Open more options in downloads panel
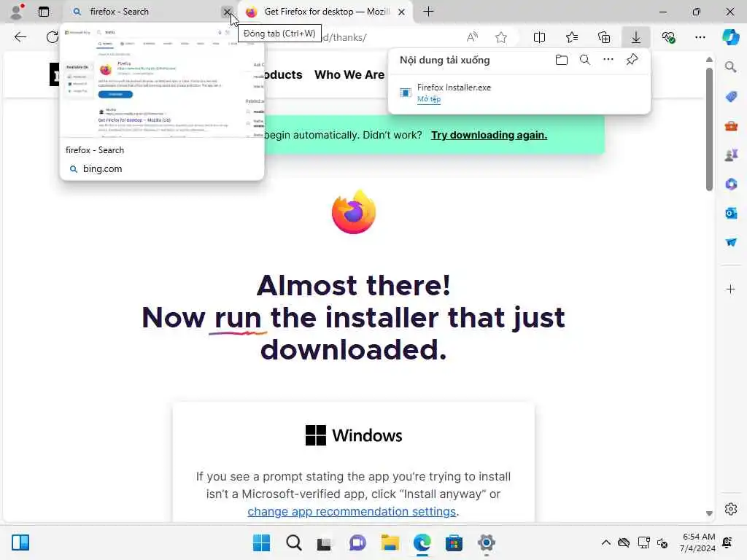The image size is (747, 560). pyautogui.click(x=608, y=60)
